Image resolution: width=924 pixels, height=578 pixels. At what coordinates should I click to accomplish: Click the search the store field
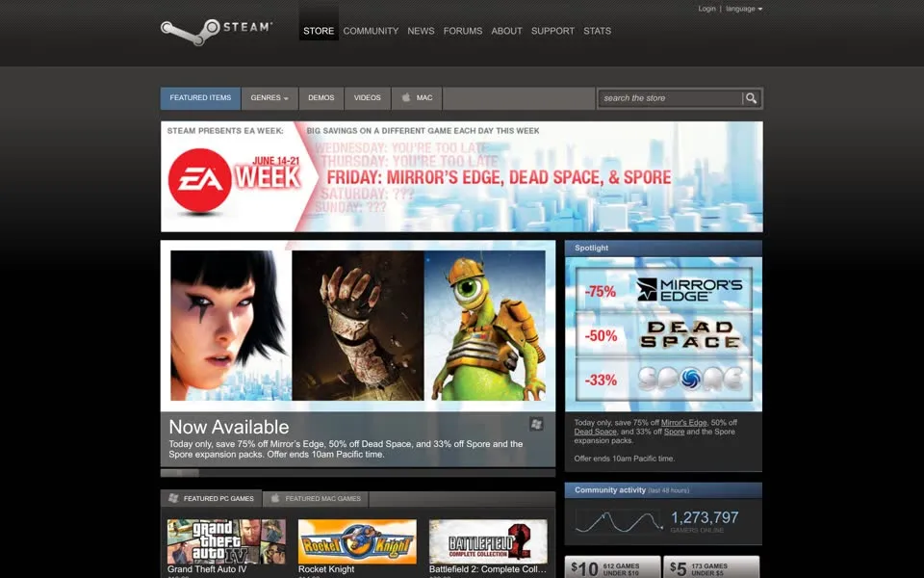click(670, 98)
